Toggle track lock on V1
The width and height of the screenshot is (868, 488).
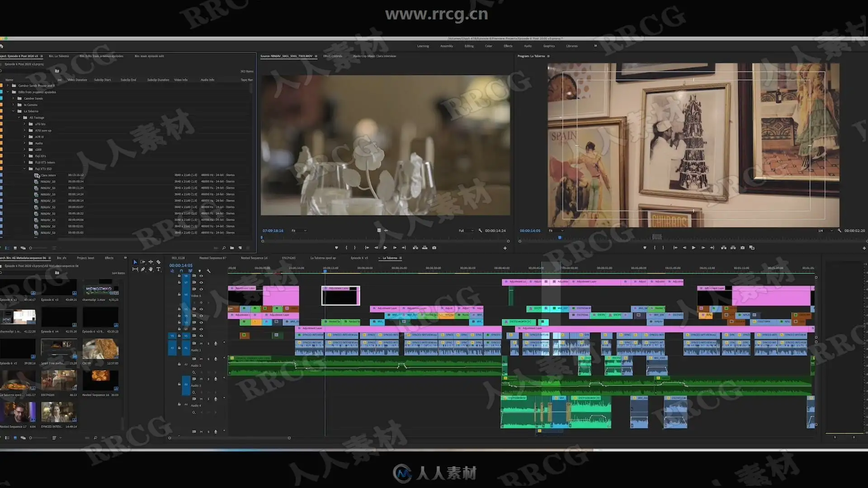(x=179, y=336)
